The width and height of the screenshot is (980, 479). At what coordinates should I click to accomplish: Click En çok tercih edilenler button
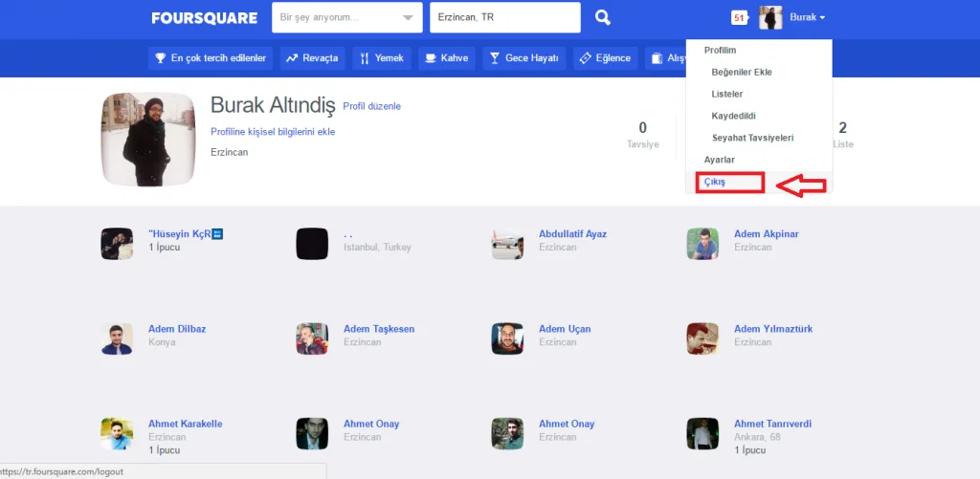tap(211, 58)
